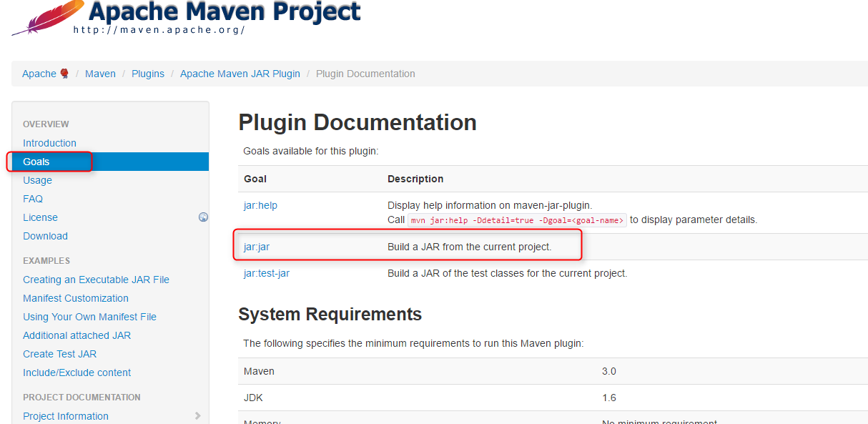Click the OVERVIEW sidebar section header

[46, 124]
